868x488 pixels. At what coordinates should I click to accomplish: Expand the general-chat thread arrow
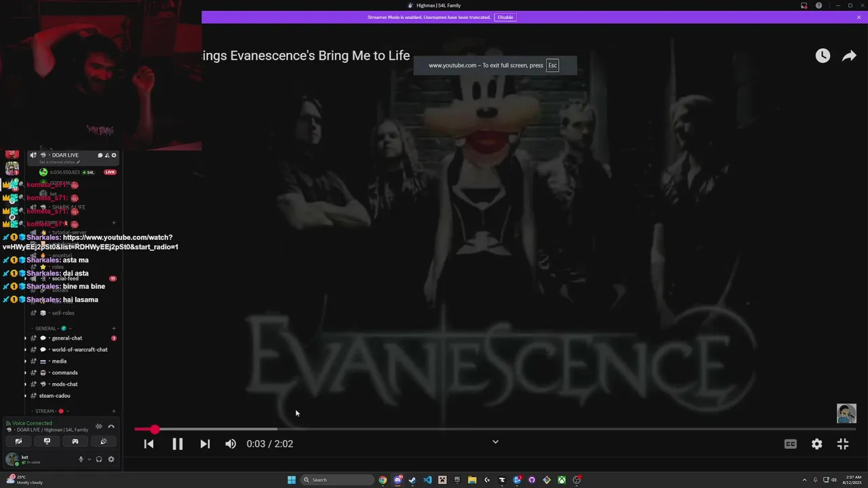point(26,338)
